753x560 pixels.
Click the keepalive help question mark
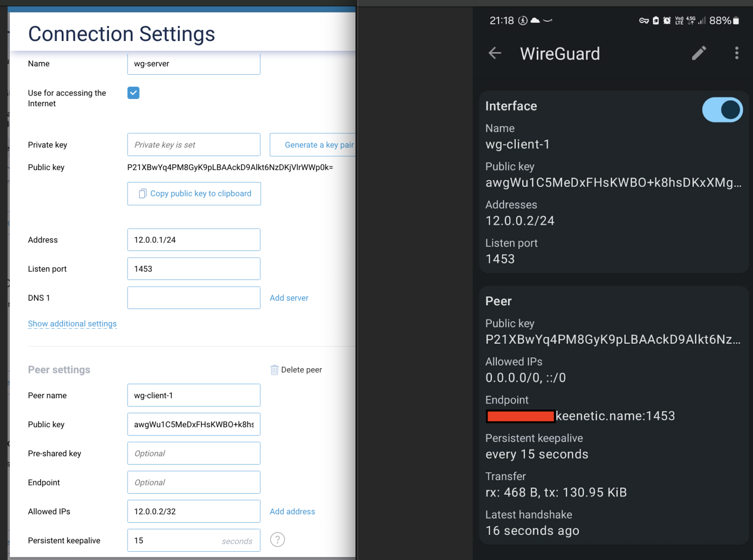tap(278, 540)
